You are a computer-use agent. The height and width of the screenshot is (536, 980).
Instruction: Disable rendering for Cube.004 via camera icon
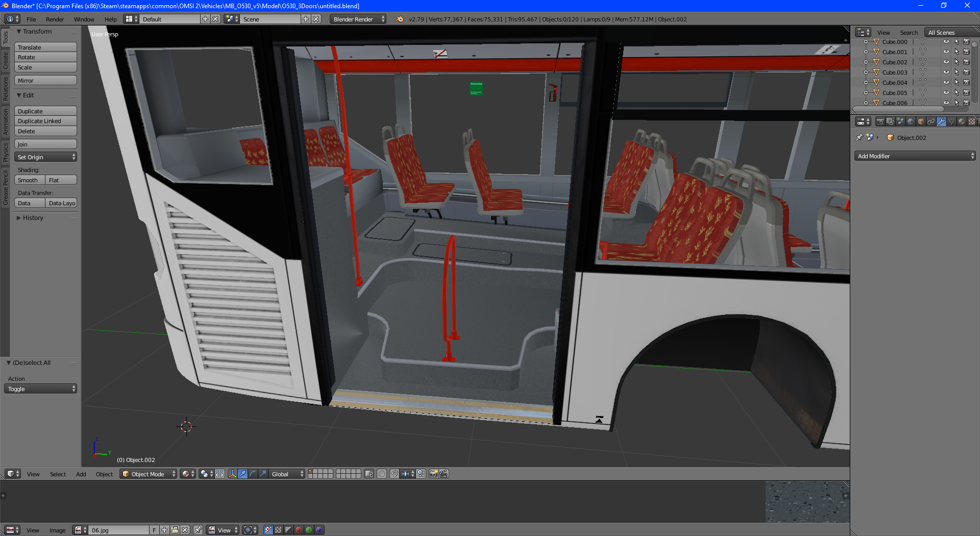[x=966, y=83]
